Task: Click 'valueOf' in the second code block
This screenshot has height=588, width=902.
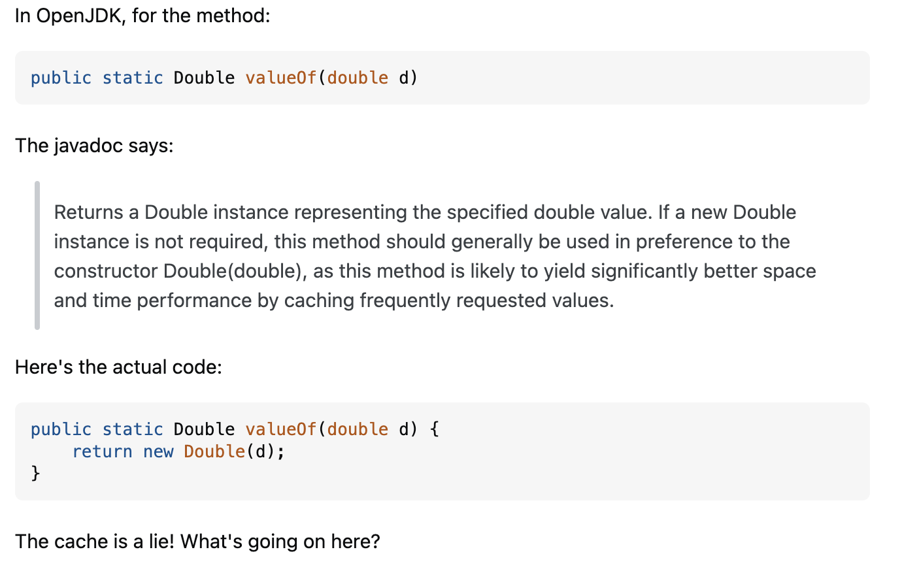Action: (x=280, y=429)
